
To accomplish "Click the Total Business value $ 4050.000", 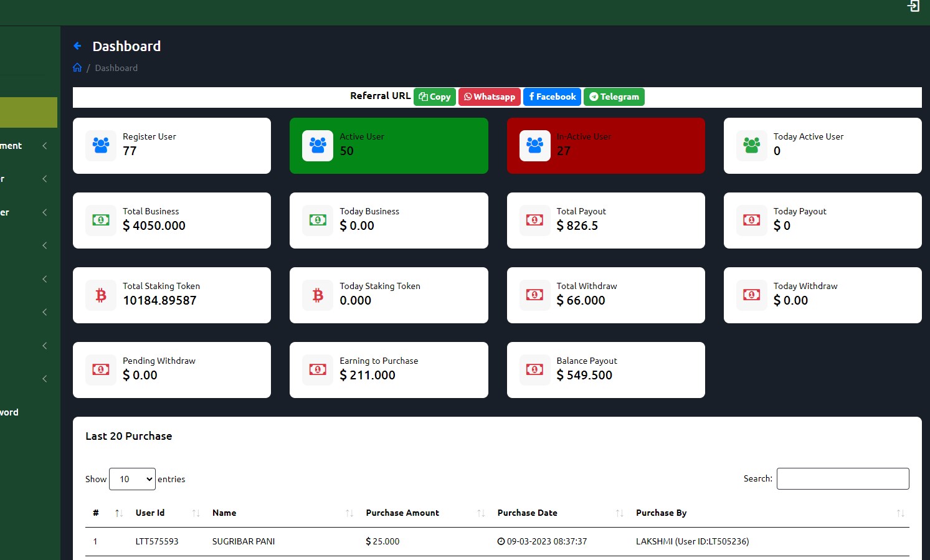I will click(154, 225).
